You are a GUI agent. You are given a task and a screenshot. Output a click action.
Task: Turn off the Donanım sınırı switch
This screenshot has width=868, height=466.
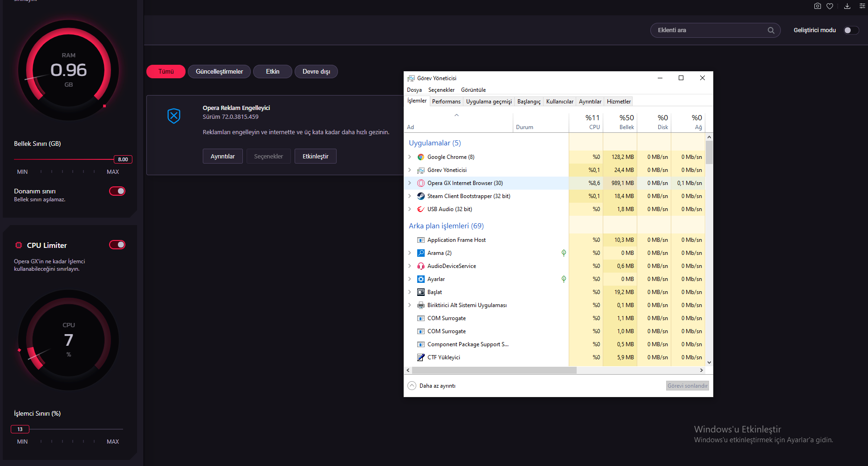[x=117, y=191]
